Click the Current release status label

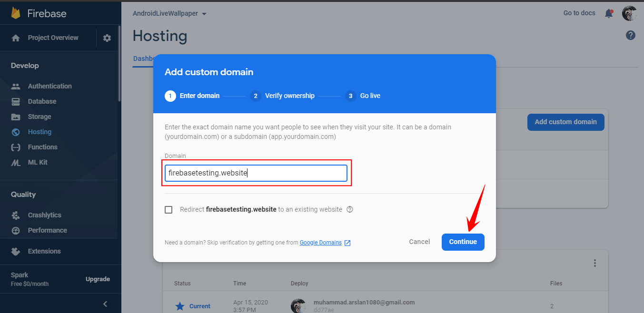200,306
